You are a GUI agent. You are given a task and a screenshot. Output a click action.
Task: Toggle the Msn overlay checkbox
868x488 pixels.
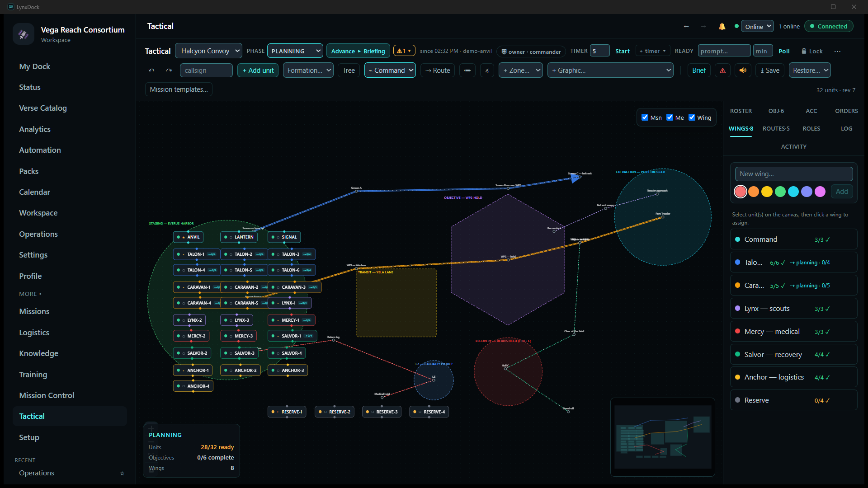coord(645,117)
